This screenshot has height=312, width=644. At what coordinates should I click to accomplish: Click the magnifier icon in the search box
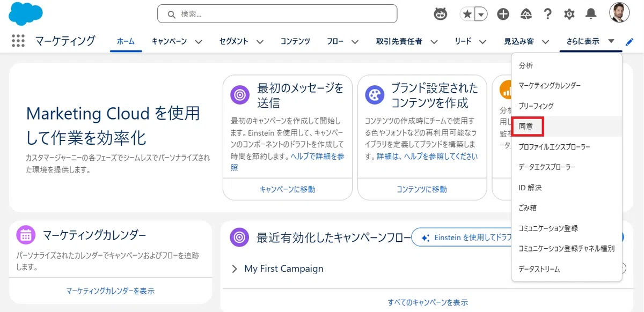[x=172, y=14]
